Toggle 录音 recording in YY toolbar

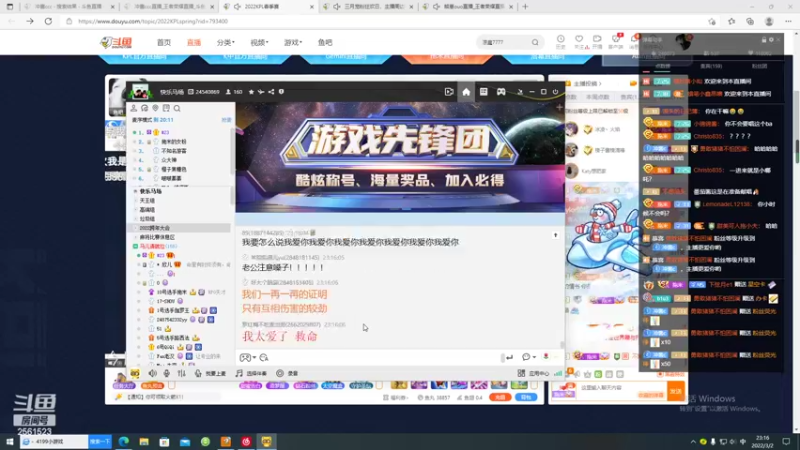pyautogui.click(x=287, y=373)
